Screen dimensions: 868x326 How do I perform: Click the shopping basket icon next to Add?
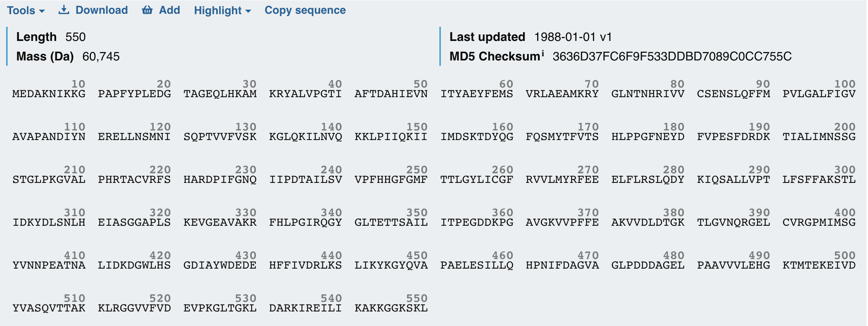pyautogui.click(x=148, y=10)
